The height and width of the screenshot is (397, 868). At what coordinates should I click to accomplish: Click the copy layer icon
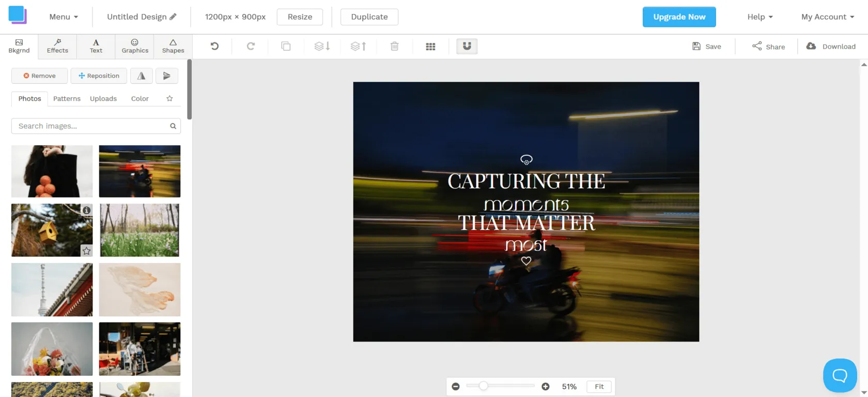click(x=286, y=47)
